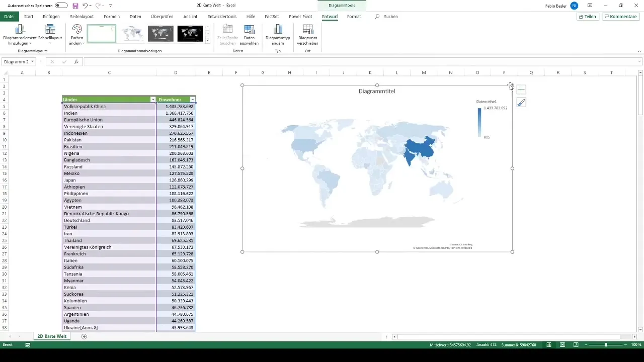This screenshot has height=362, width=644.
Task: Open the Einwohner column filter dropdown
Action: coord(192,100)
